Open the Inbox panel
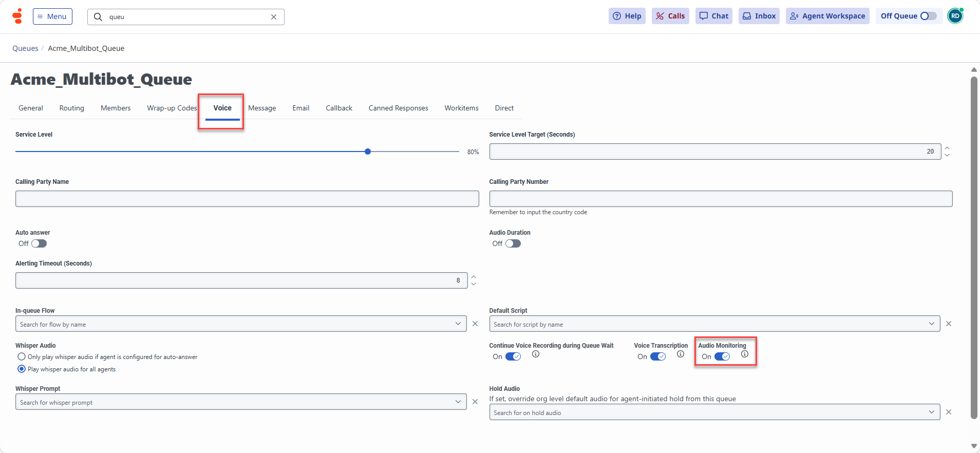 coord(759,16)
